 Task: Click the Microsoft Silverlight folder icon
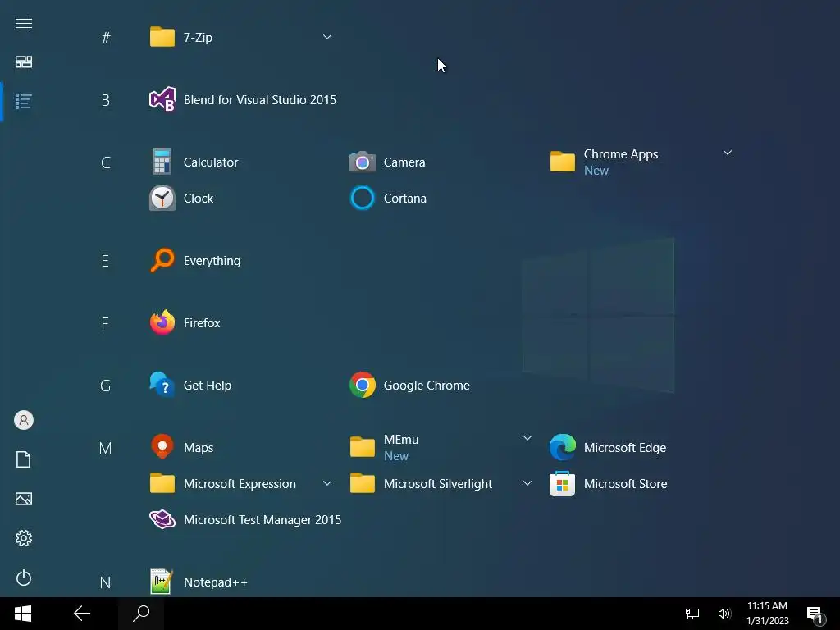click(x=362, y=483)
